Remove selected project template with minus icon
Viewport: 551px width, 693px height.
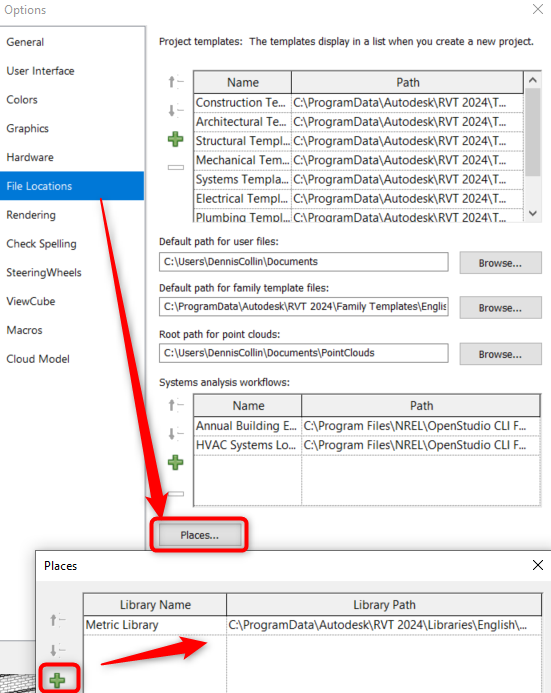(175, 167)
